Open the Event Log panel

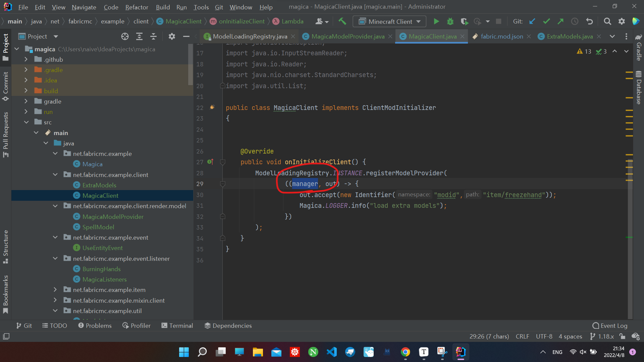610,325
